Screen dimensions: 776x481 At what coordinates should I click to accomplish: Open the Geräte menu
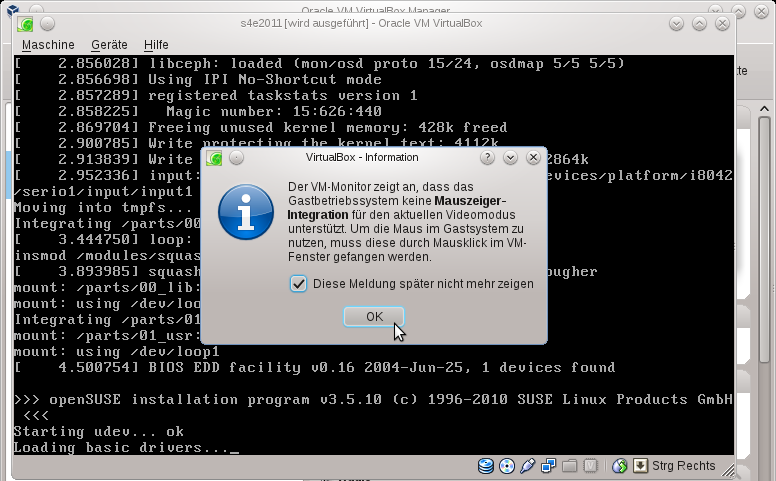tap(109, 45)
